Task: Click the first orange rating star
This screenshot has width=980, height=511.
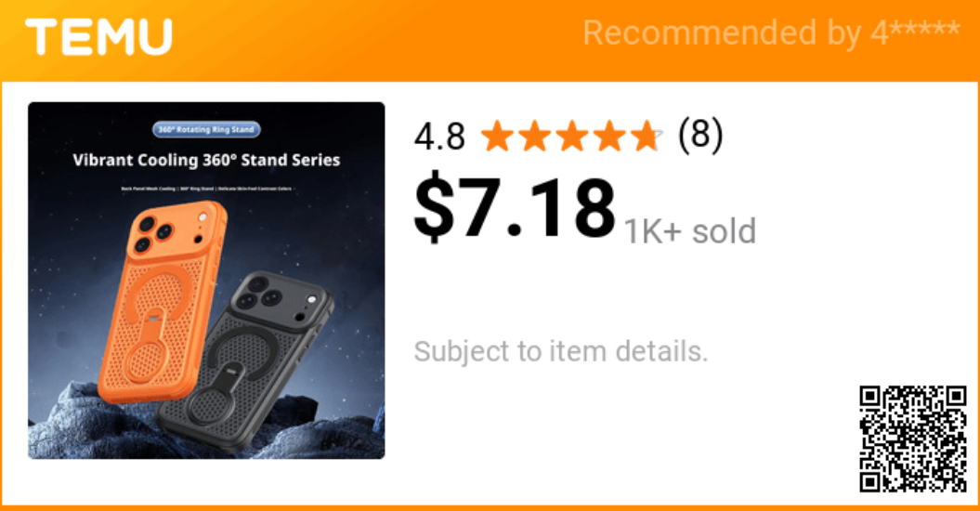Action: (497, 137)
